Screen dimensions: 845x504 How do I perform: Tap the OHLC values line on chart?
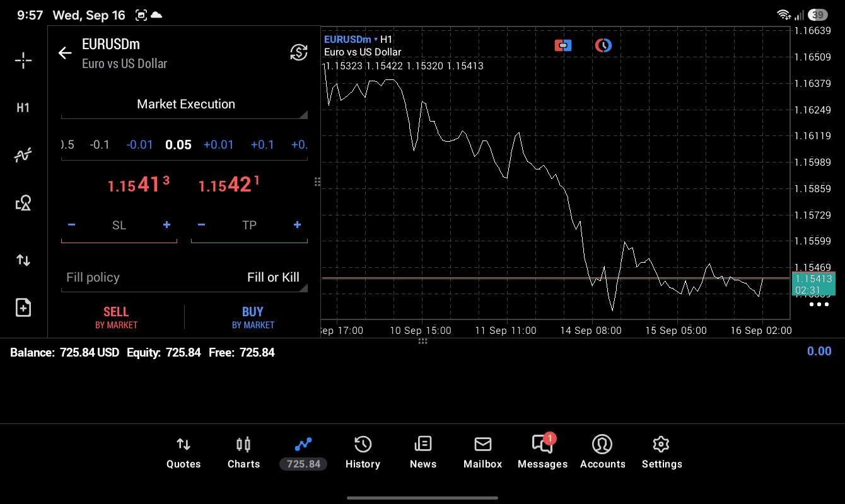[404, 66]
